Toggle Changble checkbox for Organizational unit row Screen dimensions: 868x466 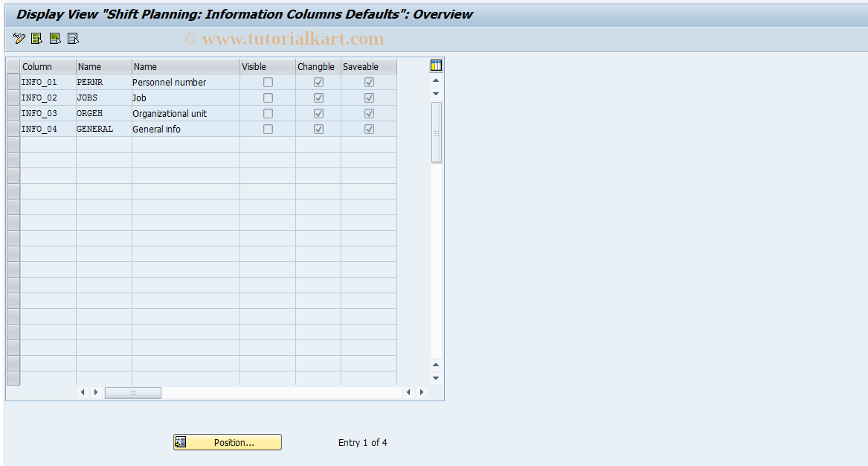click(x=318, y=114)
